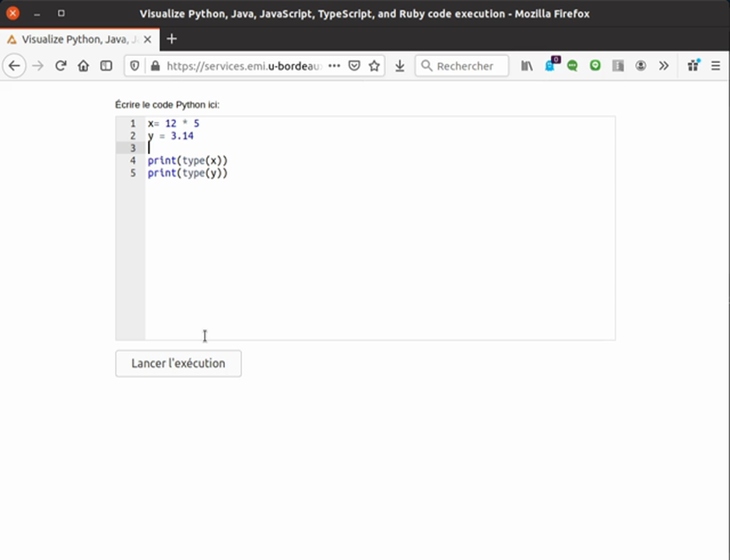
Task: Open the Downloads arrow panel
Action: (x=399, y=66)
